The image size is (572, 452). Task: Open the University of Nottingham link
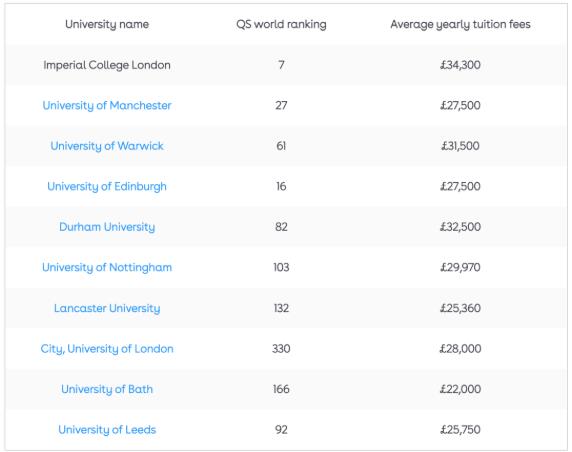107,267
